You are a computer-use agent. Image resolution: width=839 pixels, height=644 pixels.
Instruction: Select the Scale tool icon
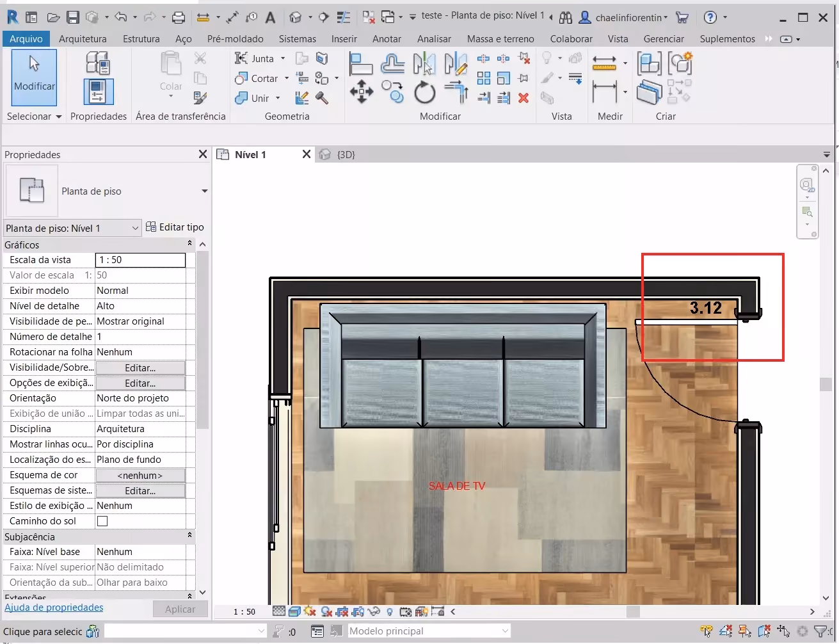(504, 78)
